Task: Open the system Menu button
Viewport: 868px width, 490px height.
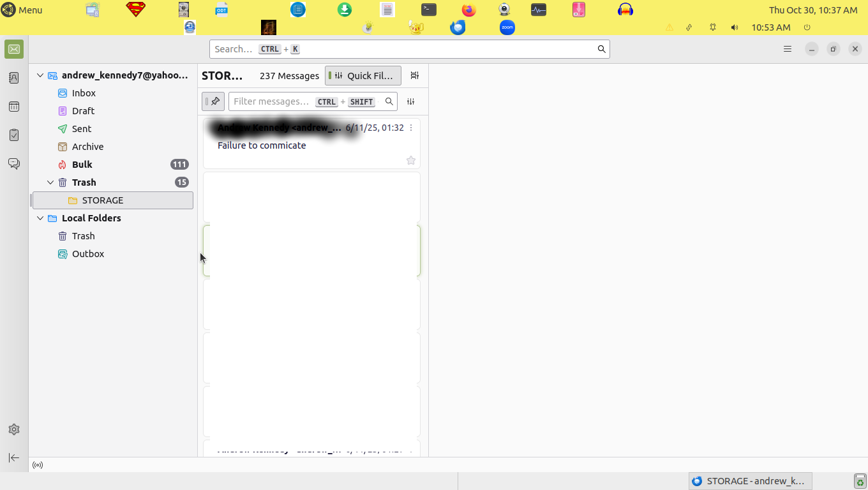Action: (22, 10)
